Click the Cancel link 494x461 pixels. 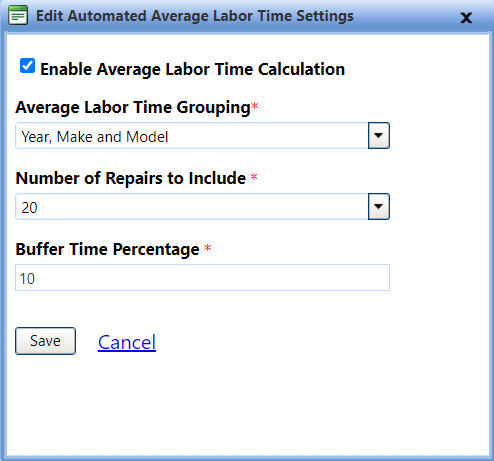click(127, 342)
